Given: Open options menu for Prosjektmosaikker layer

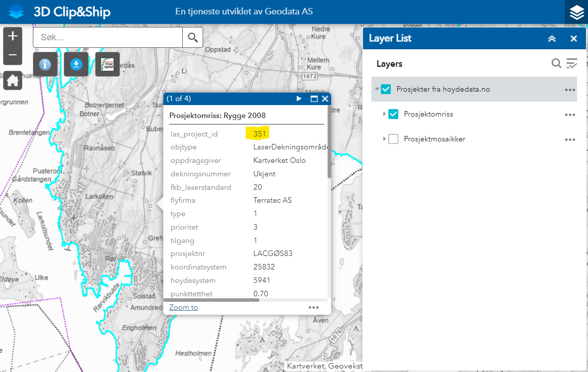Looking at the screenshot, I should [x=570, y=139].
